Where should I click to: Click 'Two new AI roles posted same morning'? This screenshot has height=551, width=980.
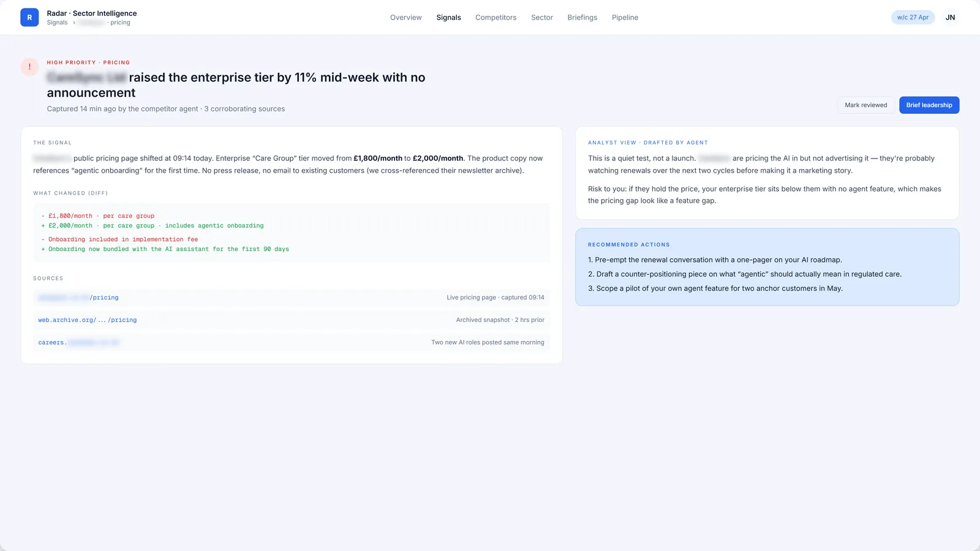point(488,343)
